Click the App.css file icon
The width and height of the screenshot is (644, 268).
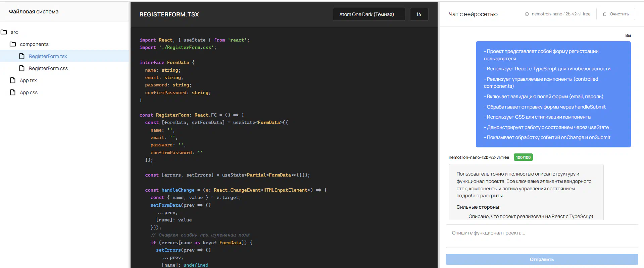coord(13,92)
